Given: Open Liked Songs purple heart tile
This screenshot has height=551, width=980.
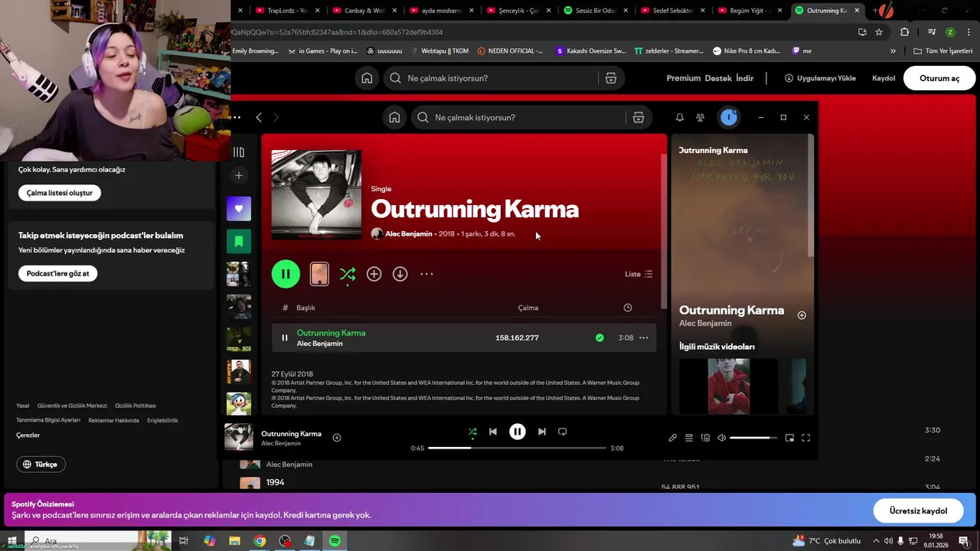Looking at the screenshot, I should click(239, 208).
